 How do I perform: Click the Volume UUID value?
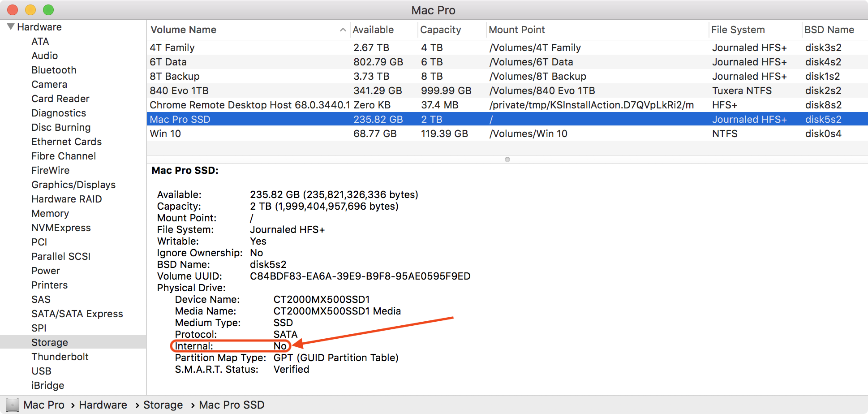360,276
